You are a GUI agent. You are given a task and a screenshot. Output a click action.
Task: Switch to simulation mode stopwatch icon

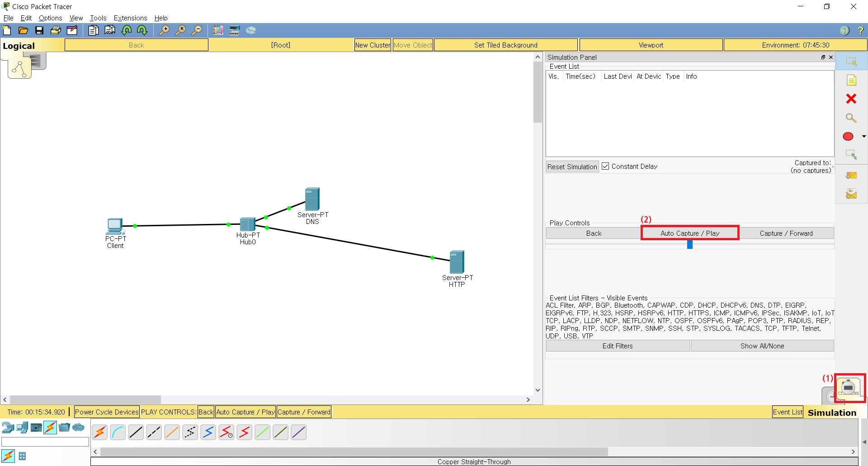click(x=849, y=388)
